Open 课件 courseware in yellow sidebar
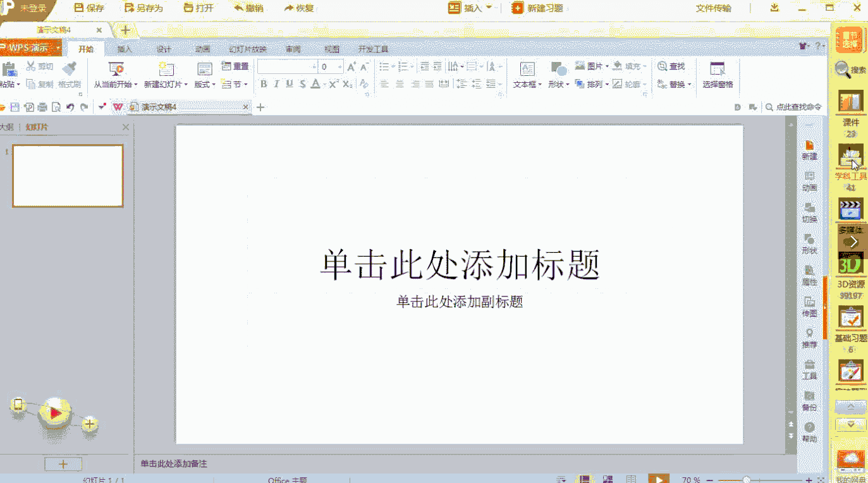Image resolution: width=868 pixels, height=483 pixels. click(850, 114)
